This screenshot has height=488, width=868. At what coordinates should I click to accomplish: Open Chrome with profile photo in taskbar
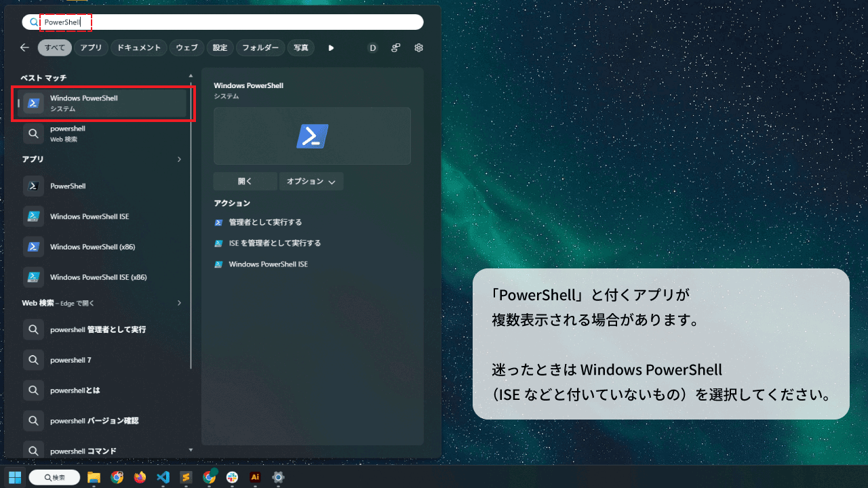(117, 477)
